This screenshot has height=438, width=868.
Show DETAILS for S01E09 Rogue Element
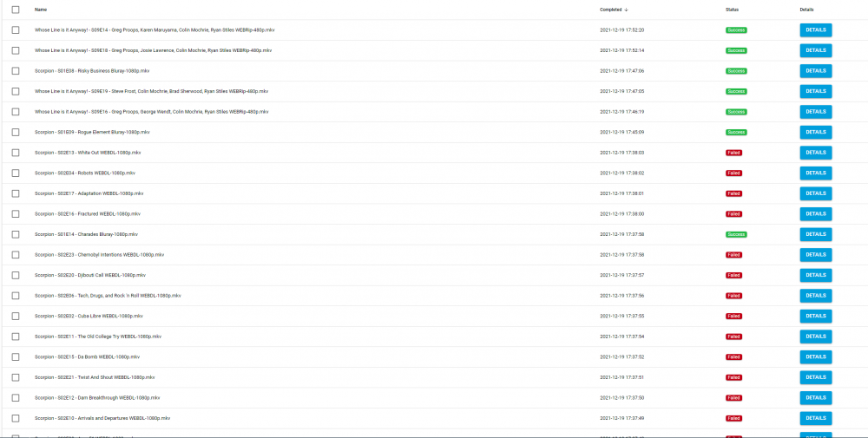(815, 132)
